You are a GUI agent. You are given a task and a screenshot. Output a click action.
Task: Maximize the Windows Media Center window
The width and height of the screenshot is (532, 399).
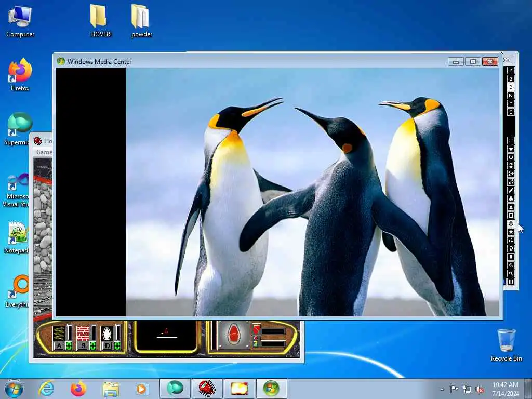click(x=473, y=61)
